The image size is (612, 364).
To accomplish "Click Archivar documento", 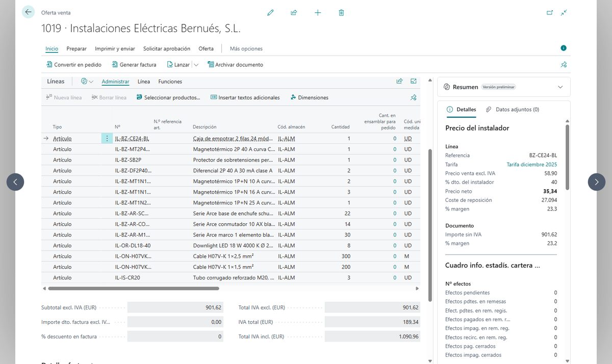I will 235,65.
